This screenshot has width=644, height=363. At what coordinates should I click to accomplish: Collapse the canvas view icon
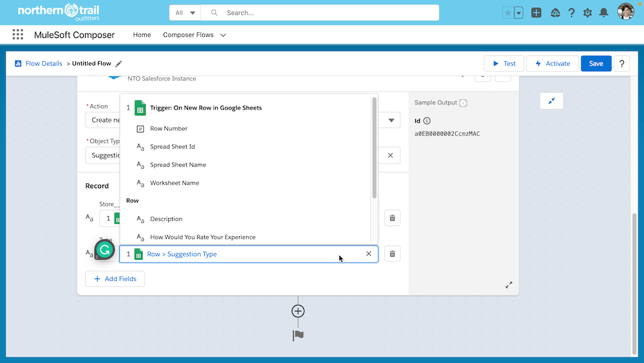click(x=551, y=101)
